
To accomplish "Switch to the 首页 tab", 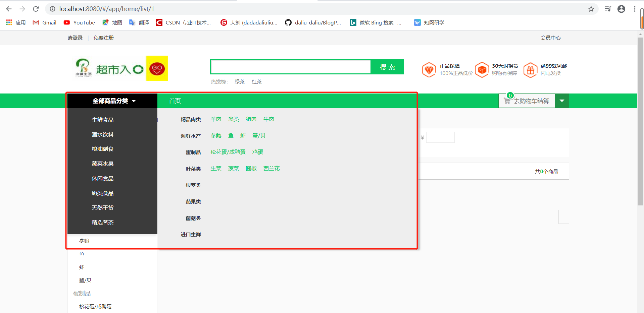I will pos(175,101).
